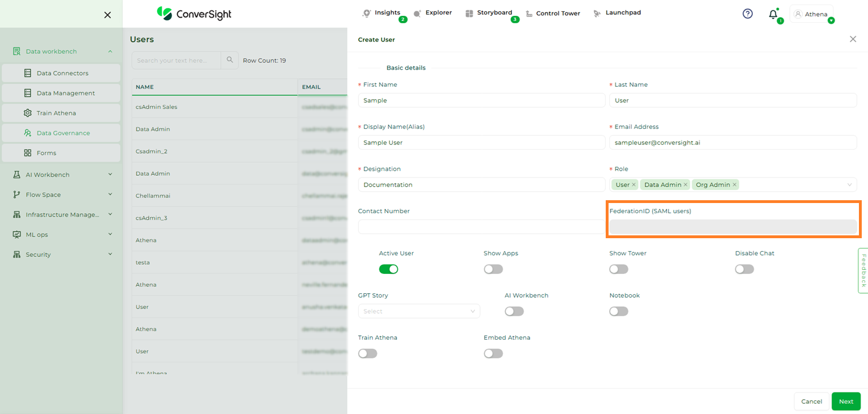
Task: Click the Cancel button
Action: (x=811, y=402)
